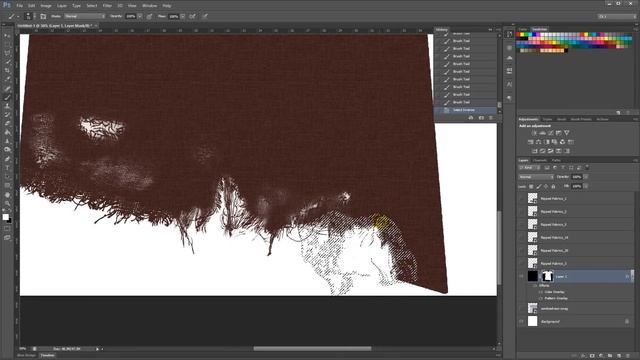Image resolution: width=640 pixels, height=360 pixels.
Task: Open the brush Flow slider arrow
Action: pyautogui.click(x=183, y=16)
